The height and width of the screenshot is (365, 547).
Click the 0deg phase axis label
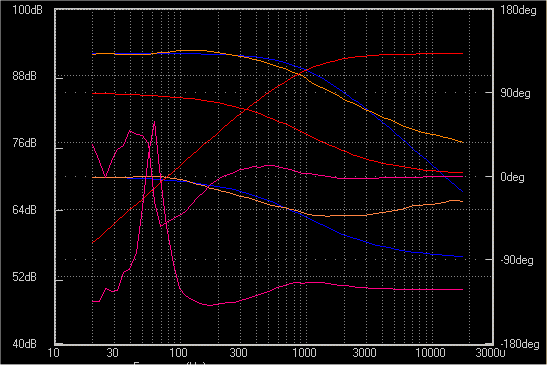(512, 177)
